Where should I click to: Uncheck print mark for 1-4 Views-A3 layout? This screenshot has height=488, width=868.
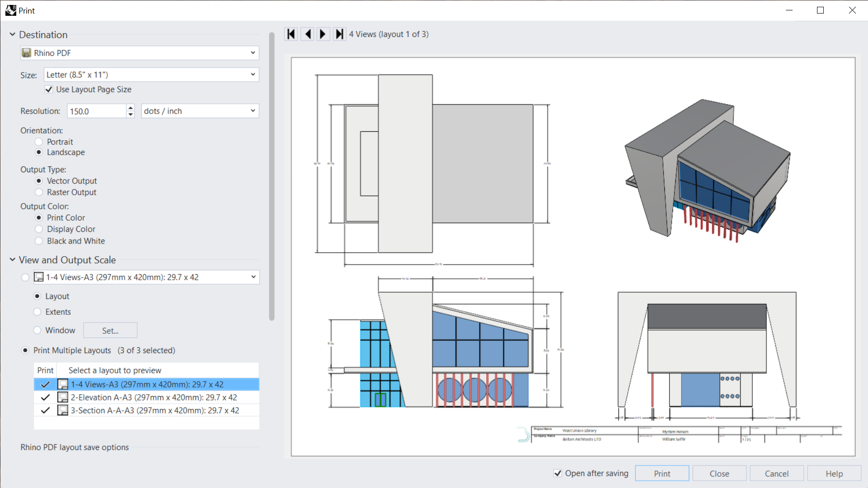tap(45, 385)
